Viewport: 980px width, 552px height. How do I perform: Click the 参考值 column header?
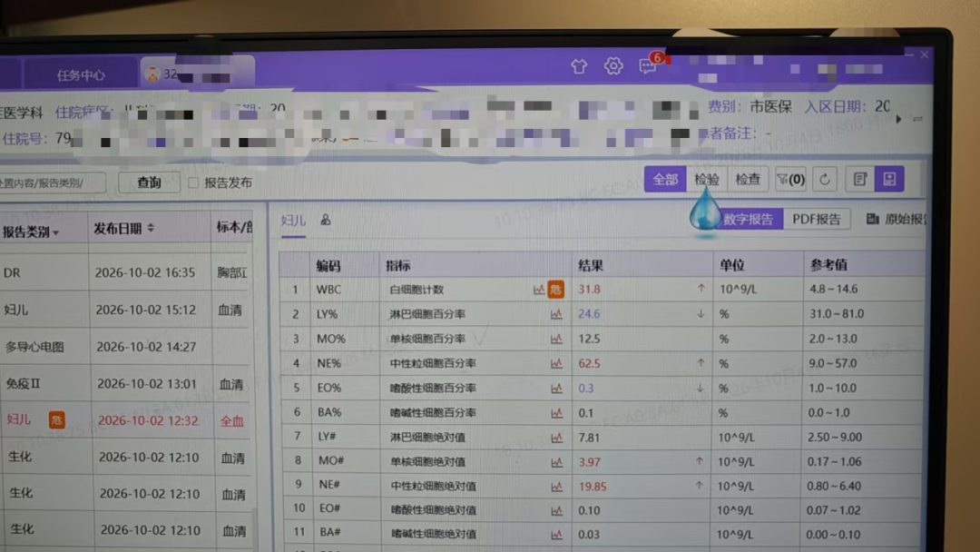pos(828,265)
